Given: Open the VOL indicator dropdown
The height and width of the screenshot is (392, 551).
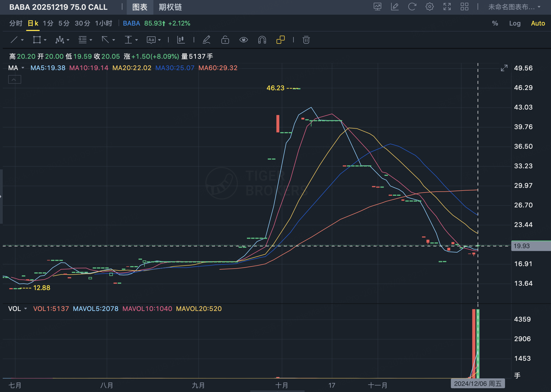Looking at the screenshot, I should coord(26,309).
